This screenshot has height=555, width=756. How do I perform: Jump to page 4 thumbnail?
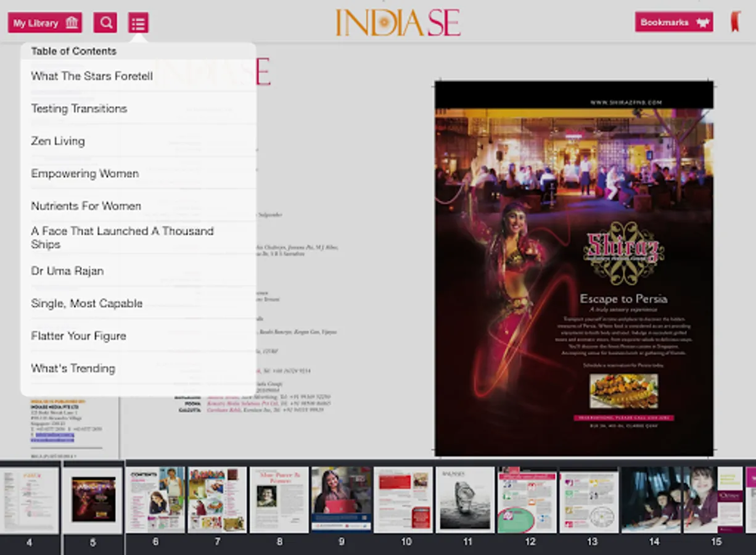point(29,500)
